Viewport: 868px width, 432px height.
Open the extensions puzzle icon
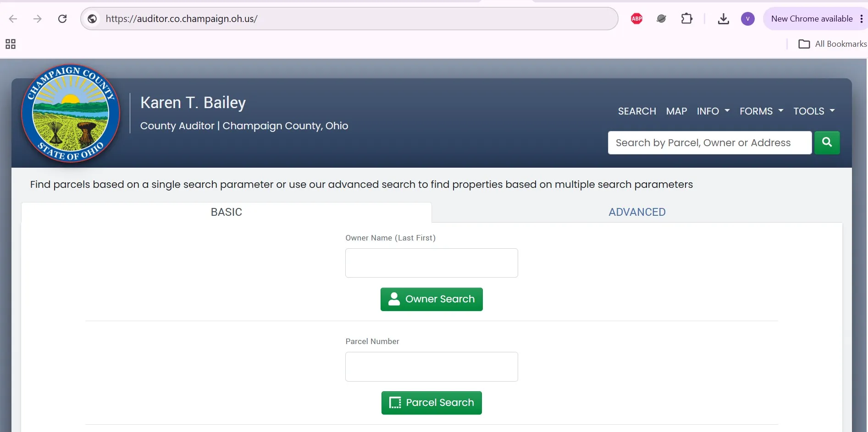[x=686, y=19]
